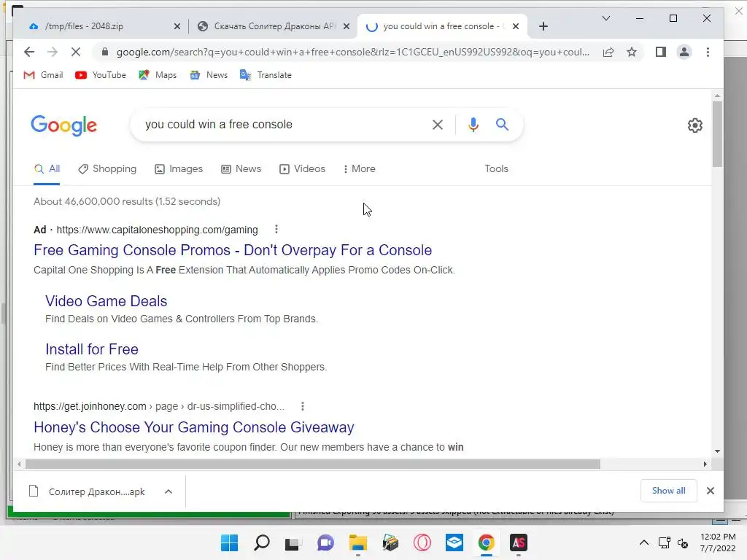The width and height of the screenshot is (747, 560).
Task: Select the Shopping results tab
Action: coord(107,168)
